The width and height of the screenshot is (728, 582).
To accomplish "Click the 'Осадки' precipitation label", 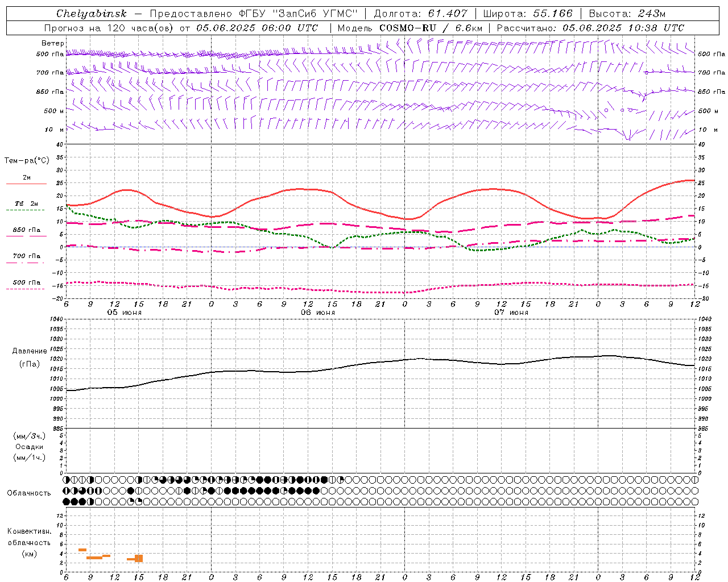I will [x=30, y=447].
